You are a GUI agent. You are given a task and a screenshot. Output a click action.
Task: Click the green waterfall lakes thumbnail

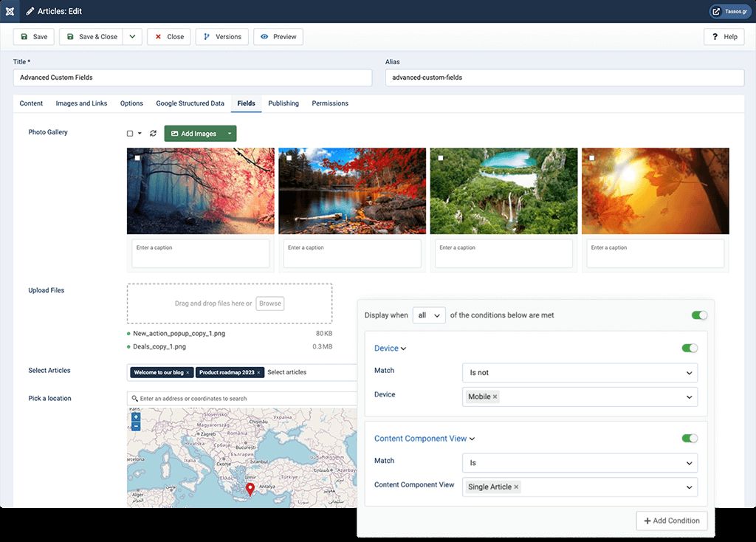504,191
